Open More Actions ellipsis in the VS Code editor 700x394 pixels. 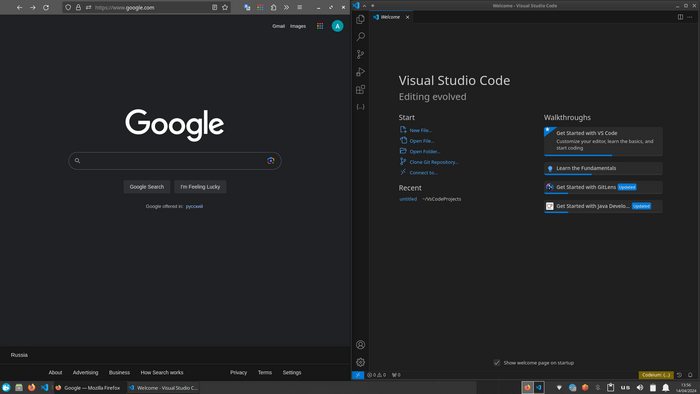[x=690, y=17]
